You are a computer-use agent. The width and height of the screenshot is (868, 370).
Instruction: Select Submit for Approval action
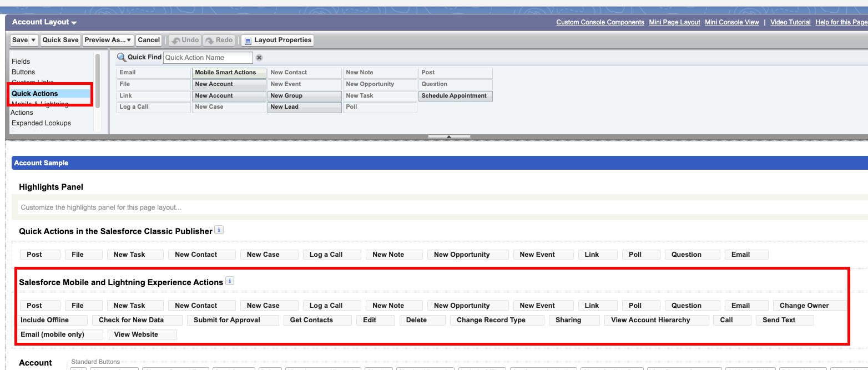tap(233, 320)
